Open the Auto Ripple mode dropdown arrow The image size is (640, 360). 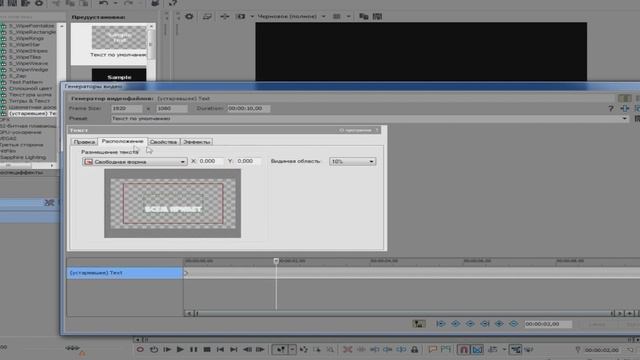click(x=504, y=349)
